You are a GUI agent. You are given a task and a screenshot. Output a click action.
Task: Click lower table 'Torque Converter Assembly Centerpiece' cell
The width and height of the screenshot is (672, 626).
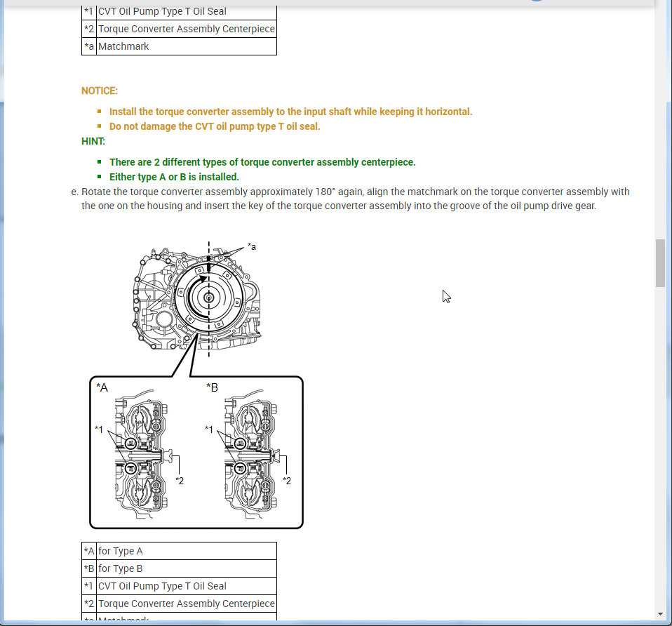click(x=187, y=604)
